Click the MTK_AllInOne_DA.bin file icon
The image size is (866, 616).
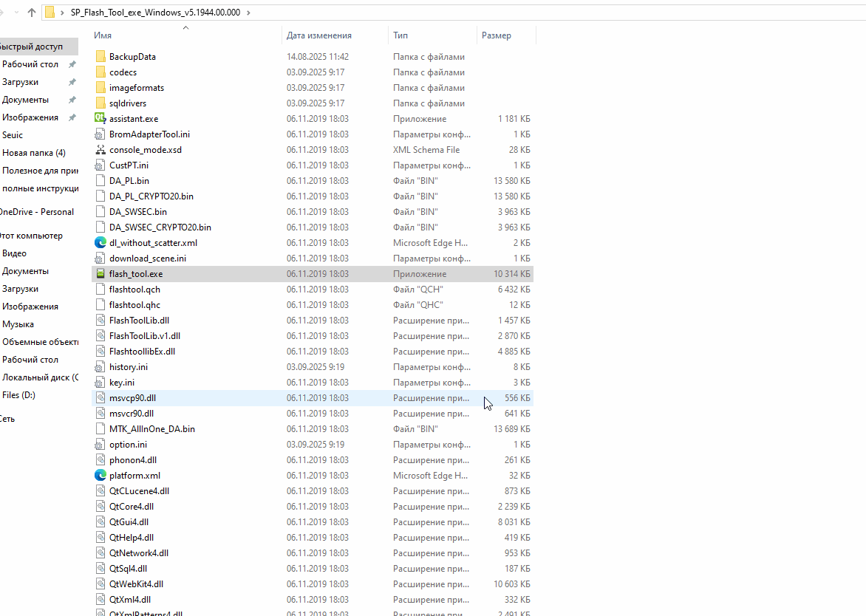point(100,429)
